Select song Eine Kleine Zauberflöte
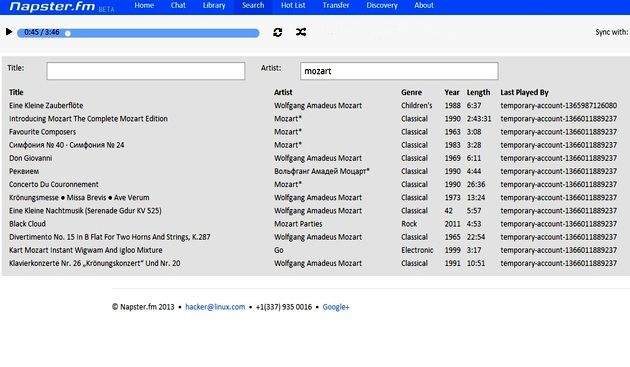Screen dimensions: 630x367 click(x=46, y=106)
